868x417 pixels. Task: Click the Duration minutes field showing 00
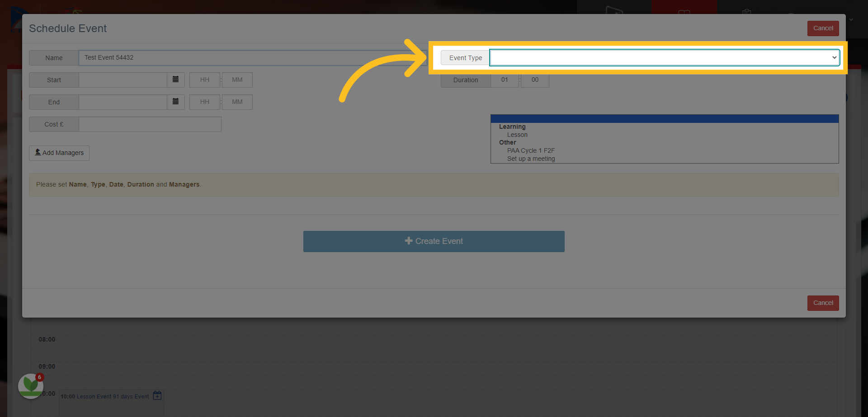coord(535,80)
